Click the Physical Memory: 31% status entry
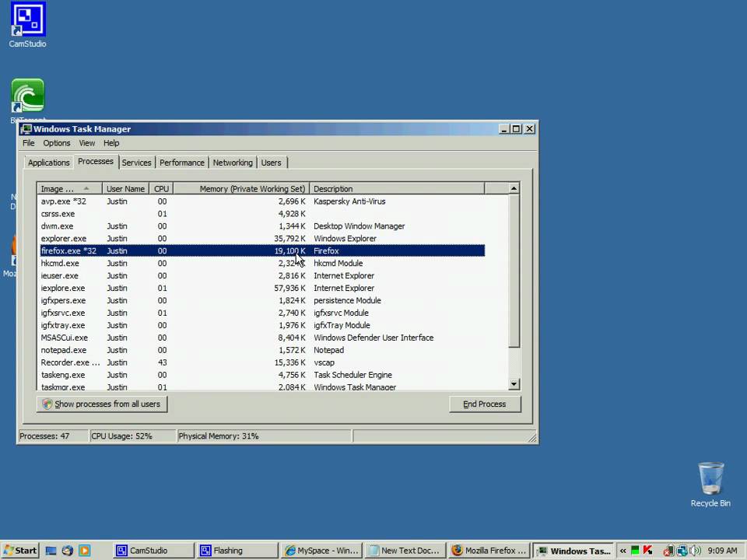The width and height of the screenshot is (747, 560). tap(265, 436)
